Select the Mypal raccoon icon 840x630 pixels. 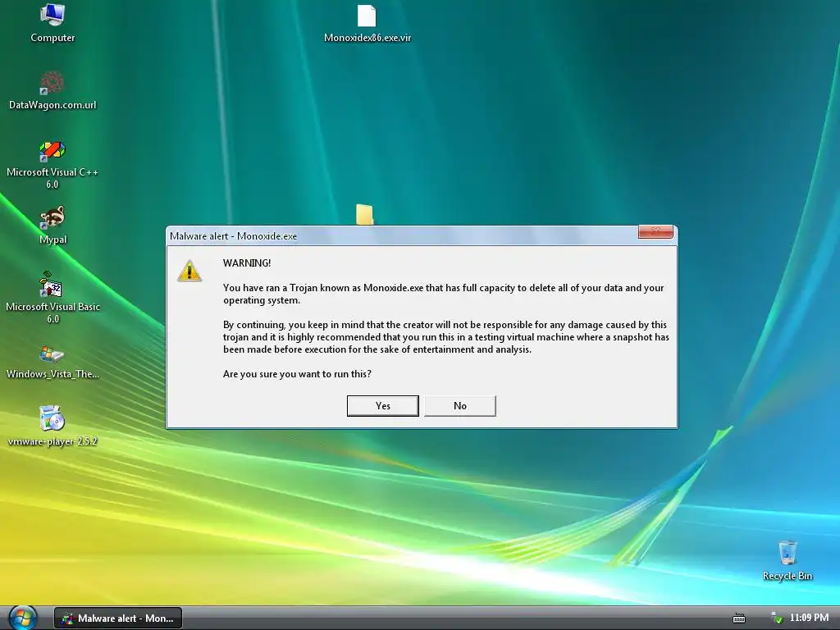click(x=52, y=218)
